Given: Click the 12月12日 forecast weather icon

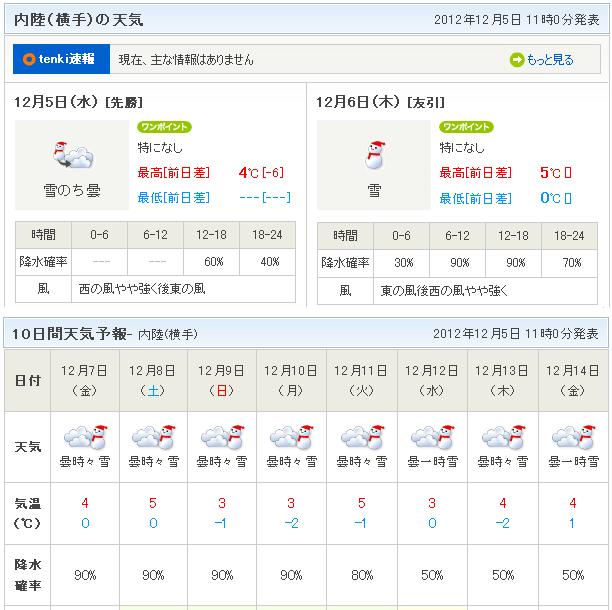Looking at the screenshot, I should pyautogui.click(x=432, y=438).
